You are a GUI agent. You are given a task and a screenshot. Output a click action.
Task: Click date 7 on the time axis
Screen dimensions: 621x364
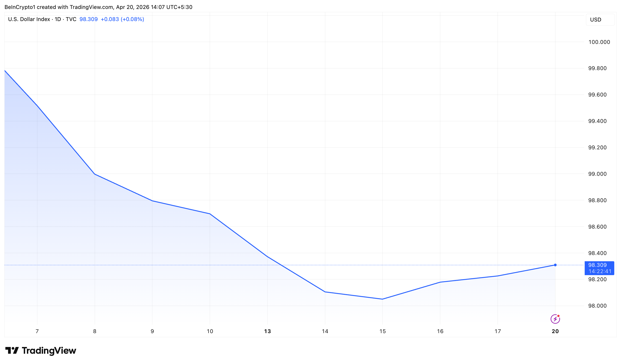point(37,331)
